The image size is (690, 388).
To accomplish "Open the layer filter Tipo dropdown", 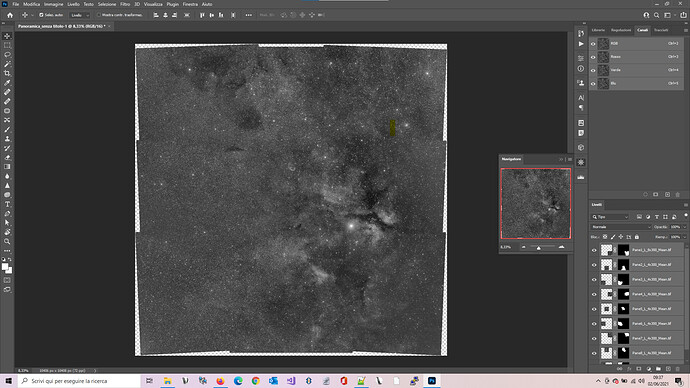I will (610, 217).
